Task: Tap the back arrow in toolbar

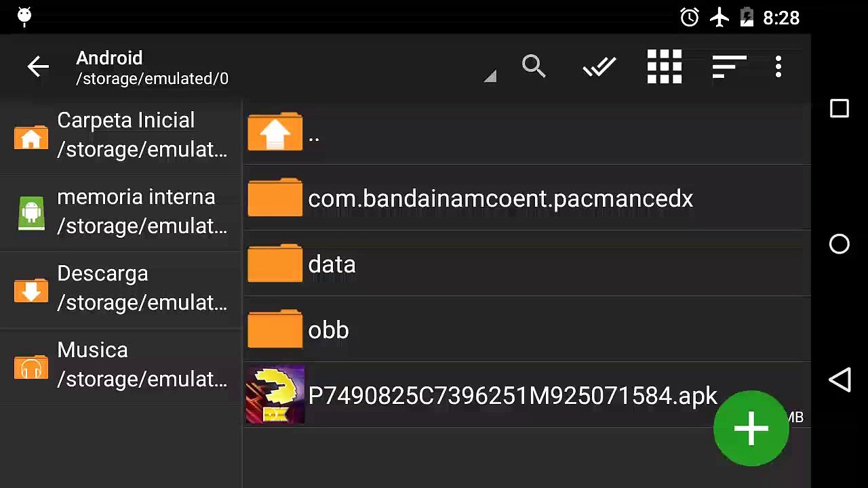Action: tap(38, 66)
